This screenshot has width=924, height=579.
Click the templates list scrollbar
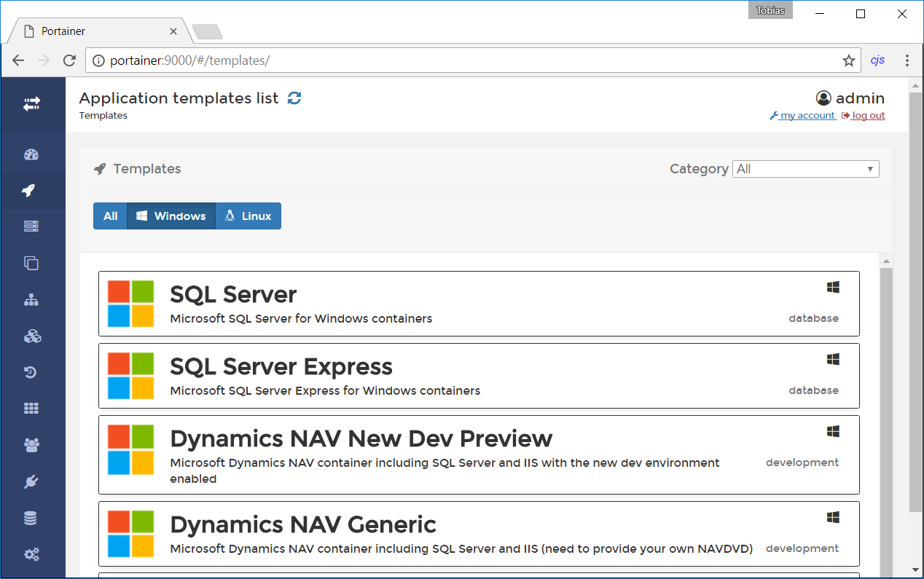click(x=886, y=408)
